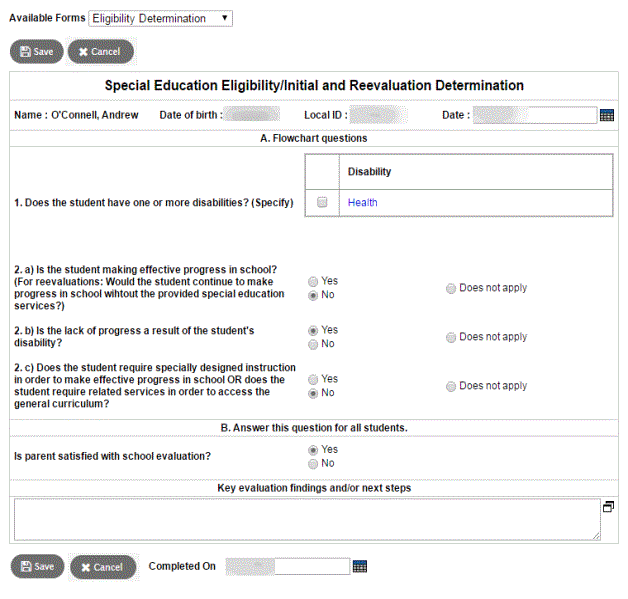Open the calendar icon next to Date field
Viewport: 628px width, 599px height.
[x=606, y=115]
